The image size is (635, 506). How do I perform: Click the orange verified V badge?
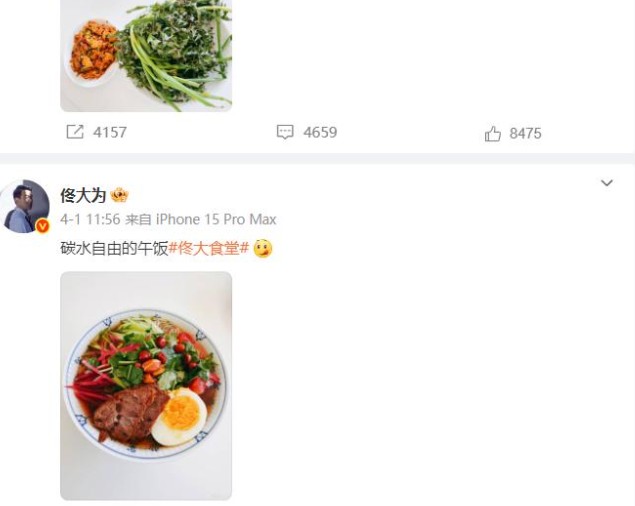[x=43, y=226]
